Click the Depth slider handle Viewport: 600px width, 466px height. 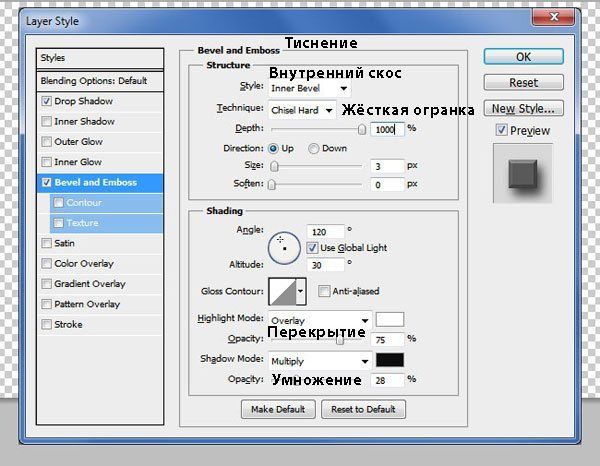362,129
